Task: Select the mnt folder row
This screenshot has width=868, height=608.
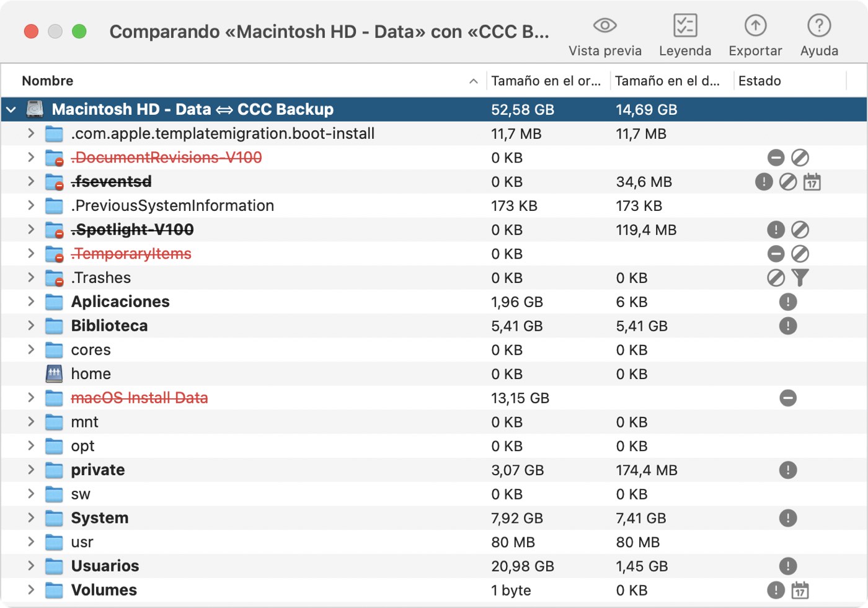Action: pos(434,422)
